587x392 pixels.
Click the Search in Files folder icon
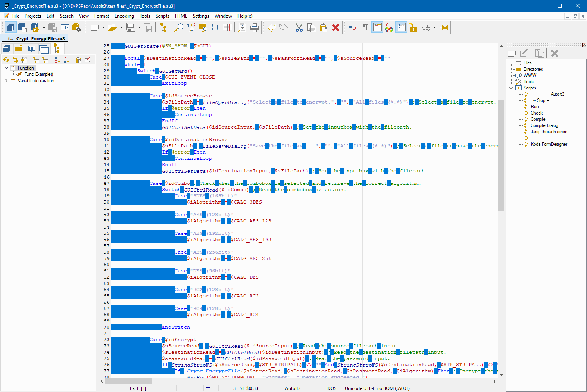pos(203,27)
